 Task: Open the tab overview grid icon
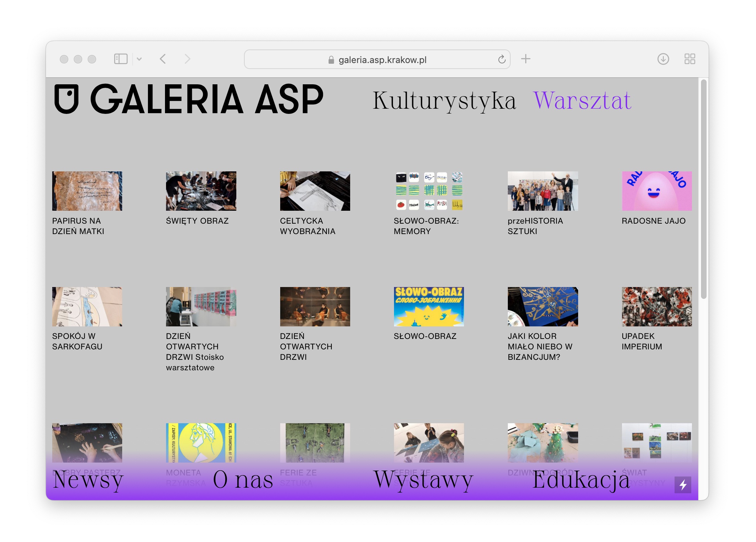point(690,59)
